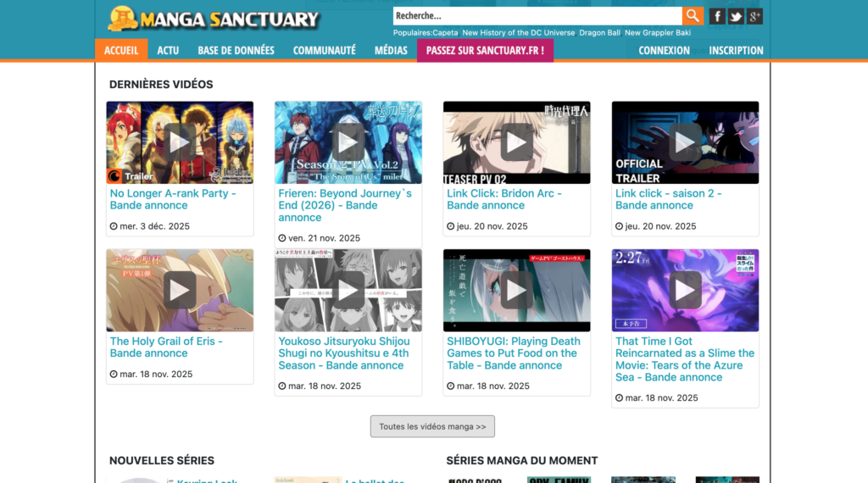The height and width of the screenshot is (483, 868).
Task: Open SHIBOYUGI Playing Death Games title link
Action: [513, 353]
